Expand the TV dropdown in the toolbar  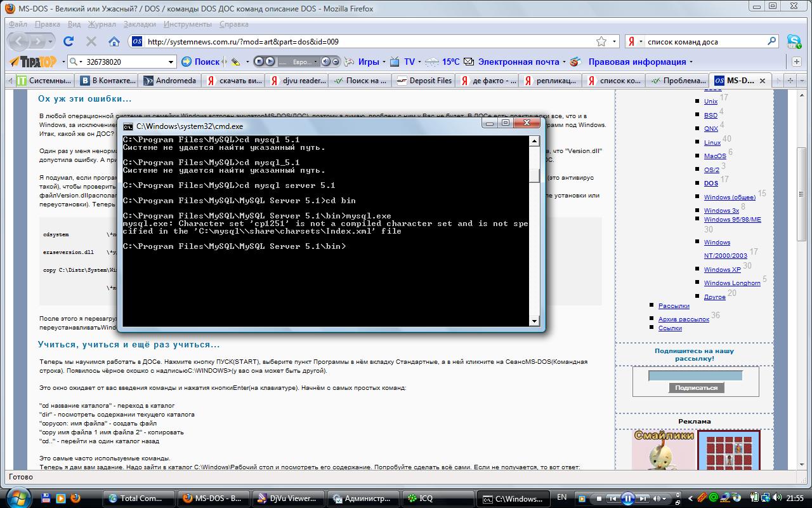pyautogui.click(x=420, y=62)
